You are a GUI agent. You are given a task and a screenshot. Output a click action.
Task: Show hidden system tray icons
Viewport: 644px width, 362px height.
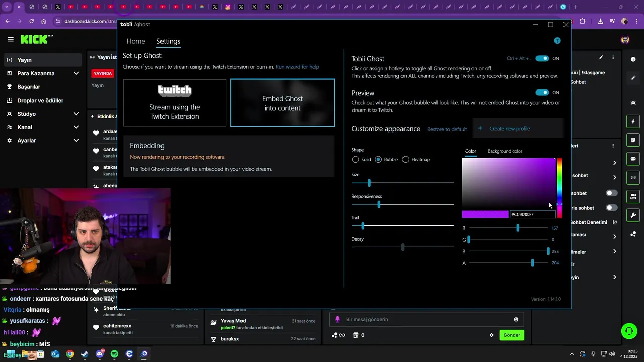[x=572, y=354]
